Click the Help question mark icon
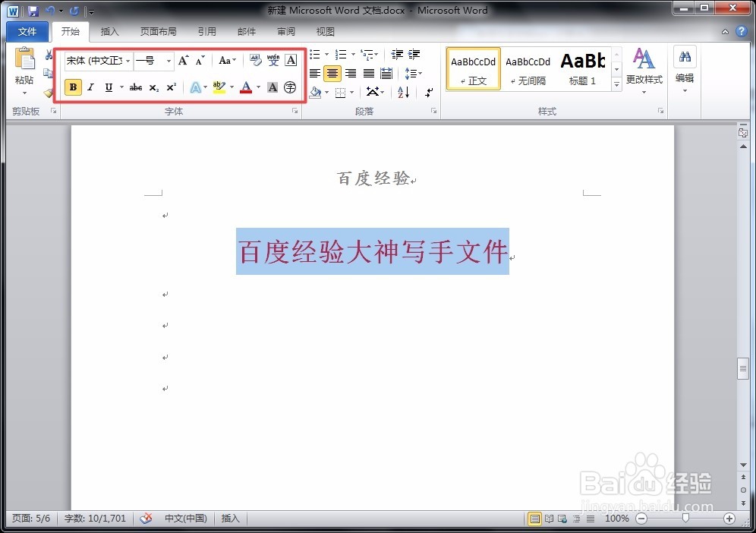Viewport: 756px width, 533px height. pos(742,31)
